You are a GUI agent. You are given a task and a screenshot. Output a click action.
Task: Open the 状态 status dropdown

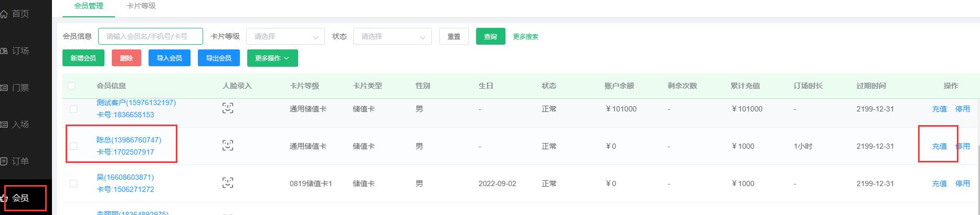coord(392,37)
